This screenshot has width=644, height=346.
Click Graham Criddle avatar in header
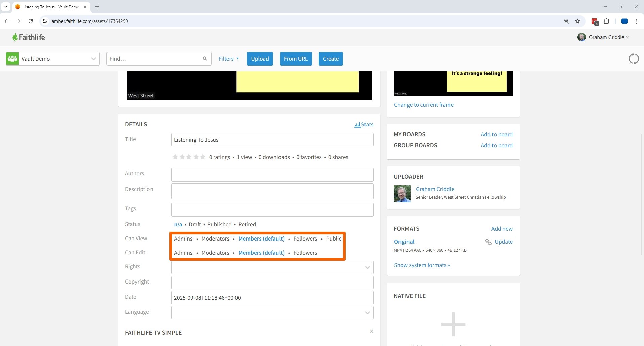click(x=582, y=37)
